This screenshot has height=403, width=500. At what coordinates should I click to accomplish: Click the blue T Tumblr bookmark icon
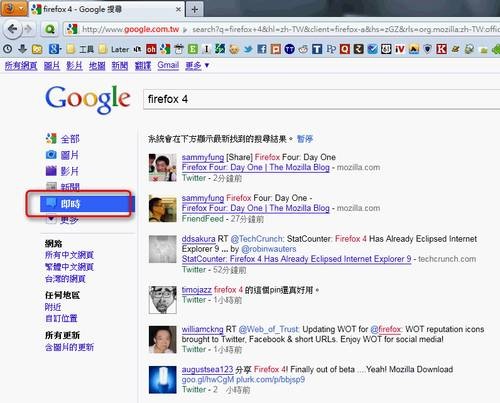[317, 50]
